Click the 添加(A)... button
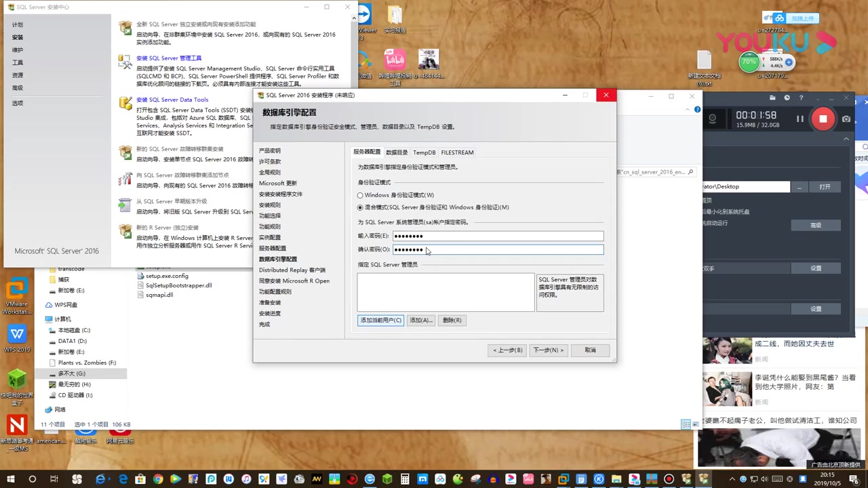The width and height of the screenshot is (868, 488). pos(420,320)
